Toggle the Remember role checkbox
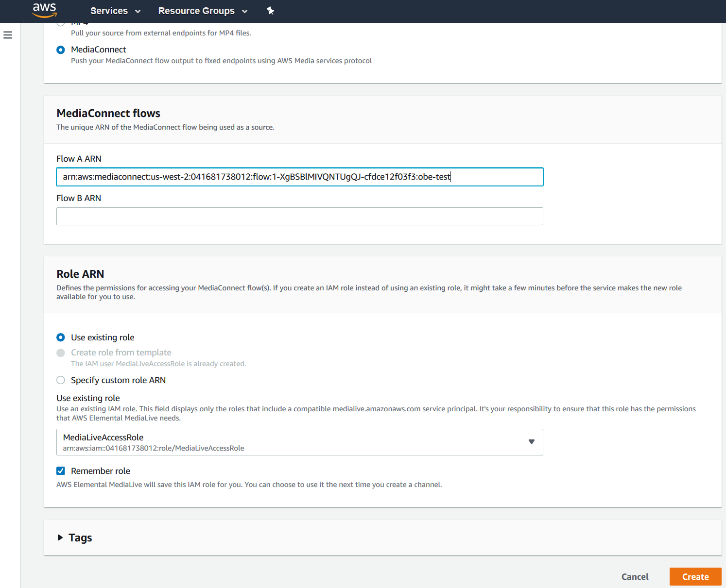 tap(61, 471)
